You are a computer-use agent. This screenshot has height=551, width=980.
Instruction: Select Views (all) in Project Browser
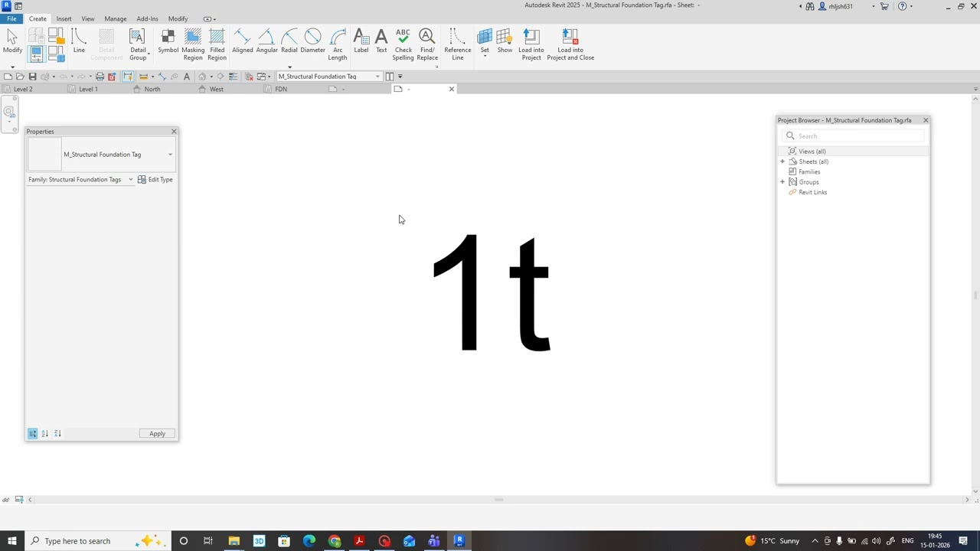812,152
